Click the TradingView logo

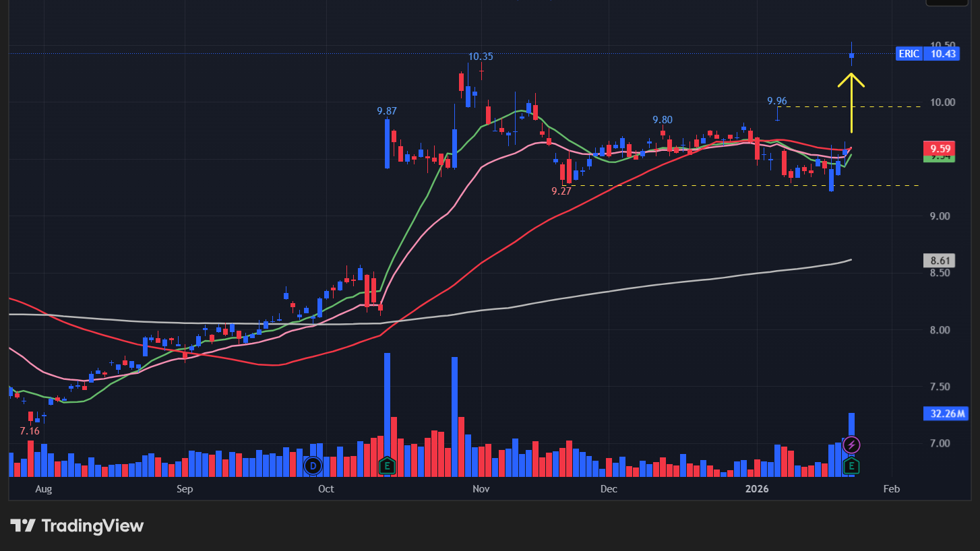pos(77,525)
